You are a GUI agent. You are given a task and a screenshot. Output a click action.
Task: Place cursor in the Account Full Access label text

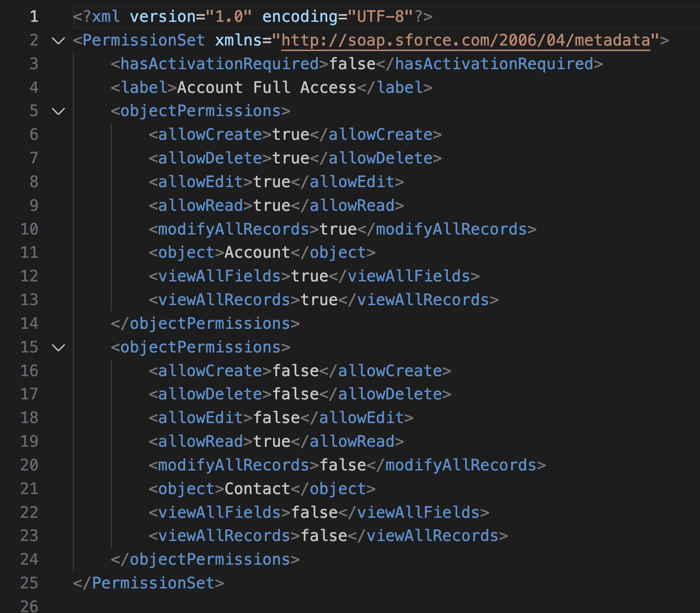[267, 87]
